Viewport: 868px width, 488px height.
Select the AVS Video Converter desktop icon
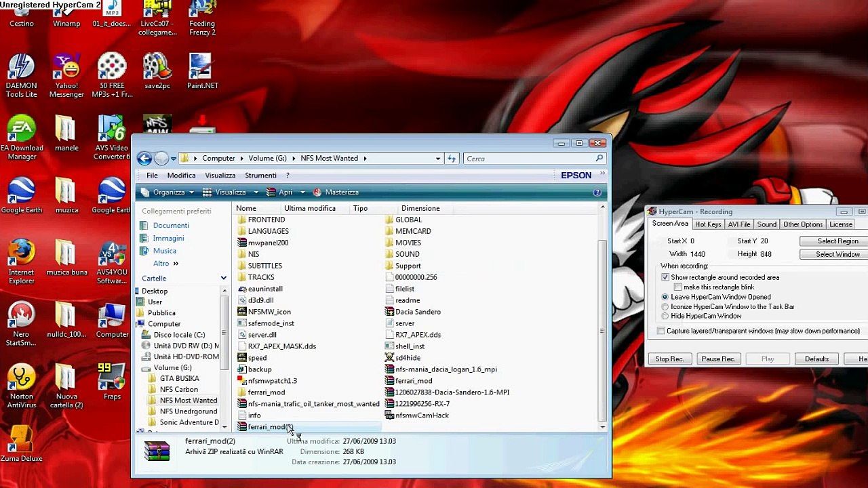click(x=112, y=138)
